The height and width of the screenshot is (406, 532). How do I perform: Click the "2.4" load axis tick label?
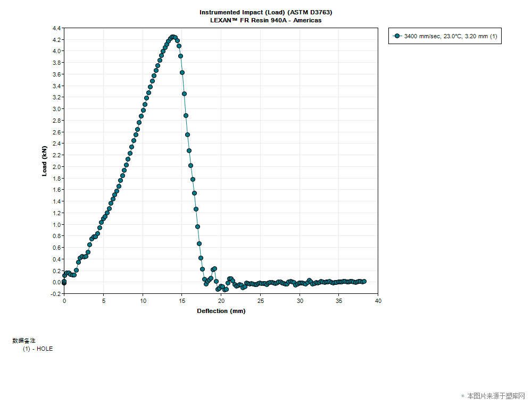57,143
